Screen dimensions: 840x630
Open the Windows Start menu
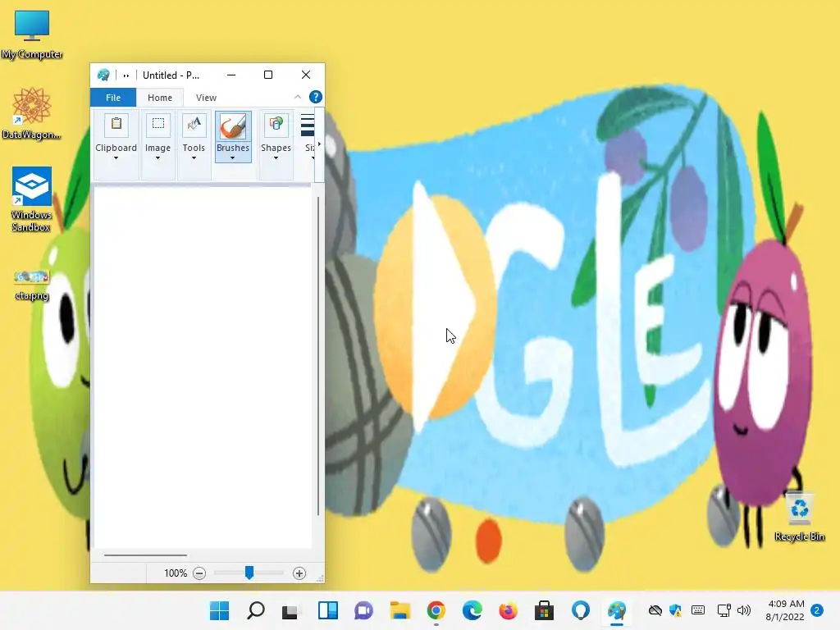click(x=219, y=610)
